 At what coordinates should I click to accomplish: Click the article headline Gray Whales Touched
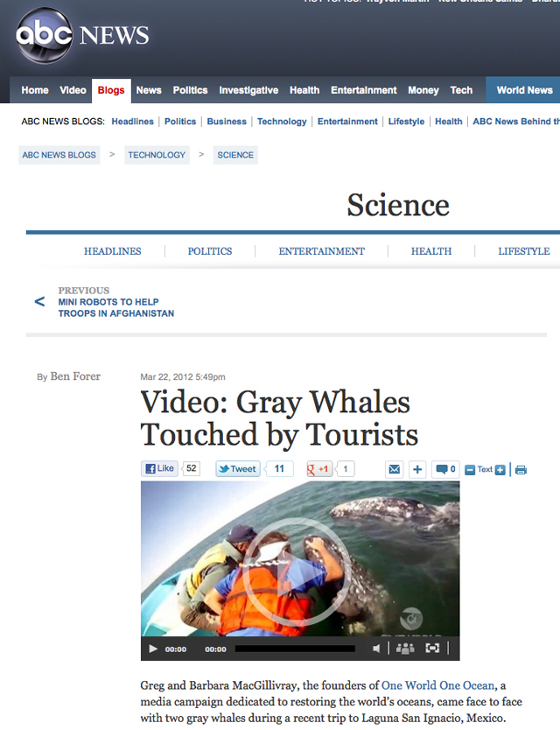pyautogui.click(x=279, y=418)
